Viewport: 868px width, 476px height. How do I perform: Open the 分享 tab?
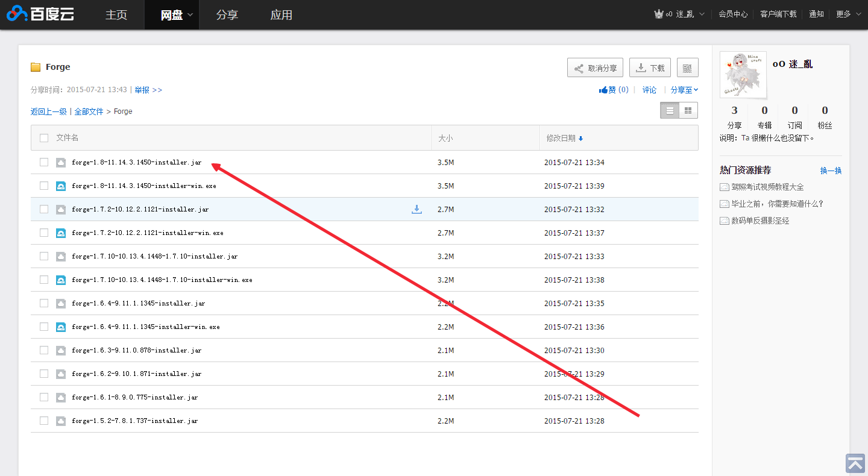(x=227, y=15)
